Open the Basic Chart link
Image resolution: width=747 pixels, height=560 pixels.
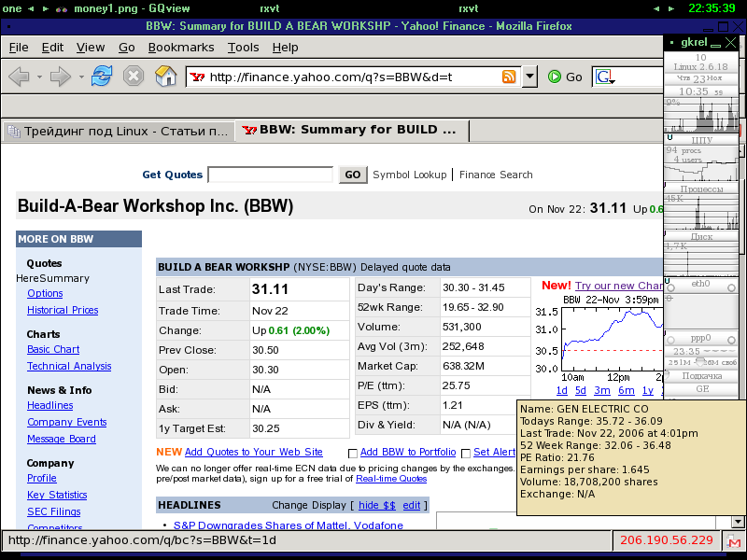tap(53, 349)
